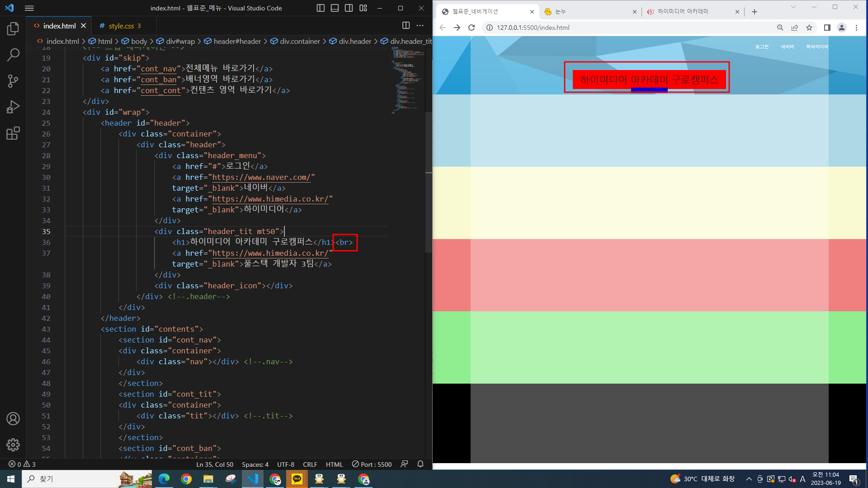Open the Extensions view
Image resolution: width=868 pixels, height=488 pixels.
[13, 134]
